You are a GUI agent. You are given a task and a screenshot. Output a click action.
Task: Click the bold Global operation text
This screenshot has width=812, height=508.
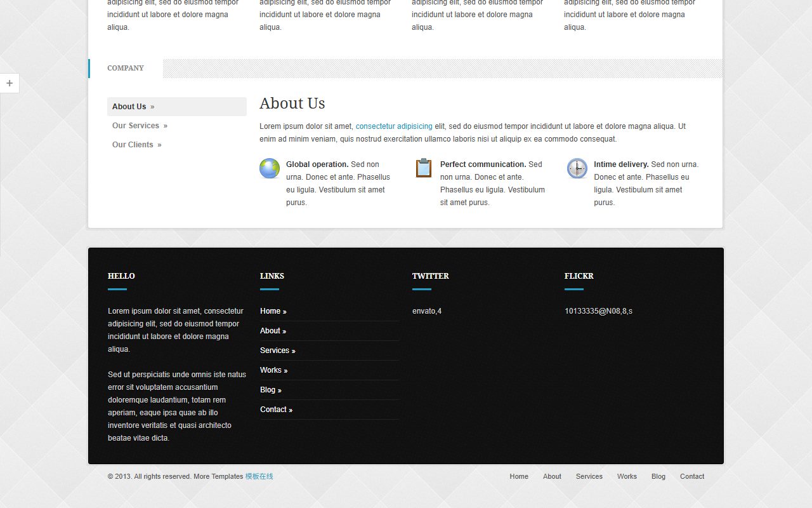pyautogui.click(x=317, y=164)
